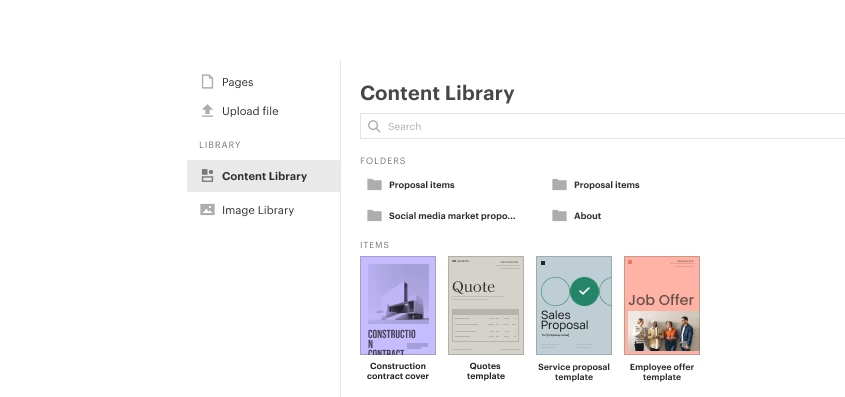Viewport: 845px width, 397px height.
Task: Click the Pages document icon
Action: click(207, 82)
